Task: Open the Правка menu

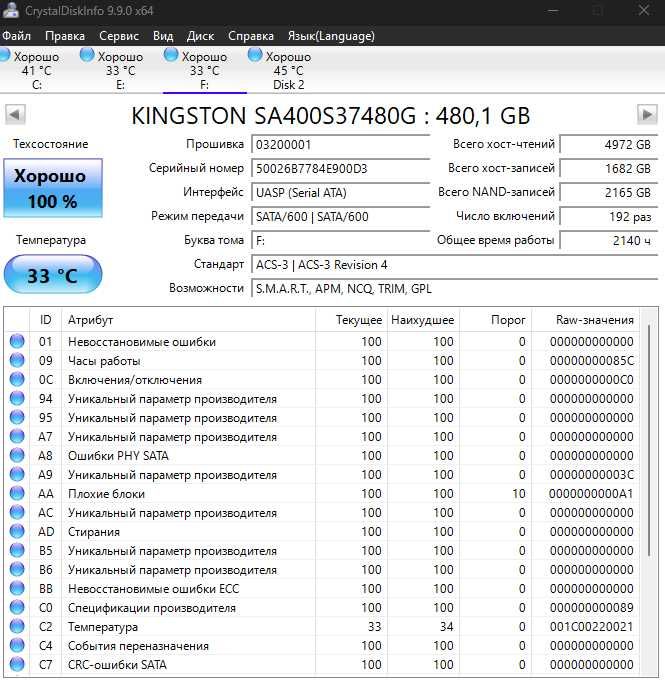Action: 65,36
